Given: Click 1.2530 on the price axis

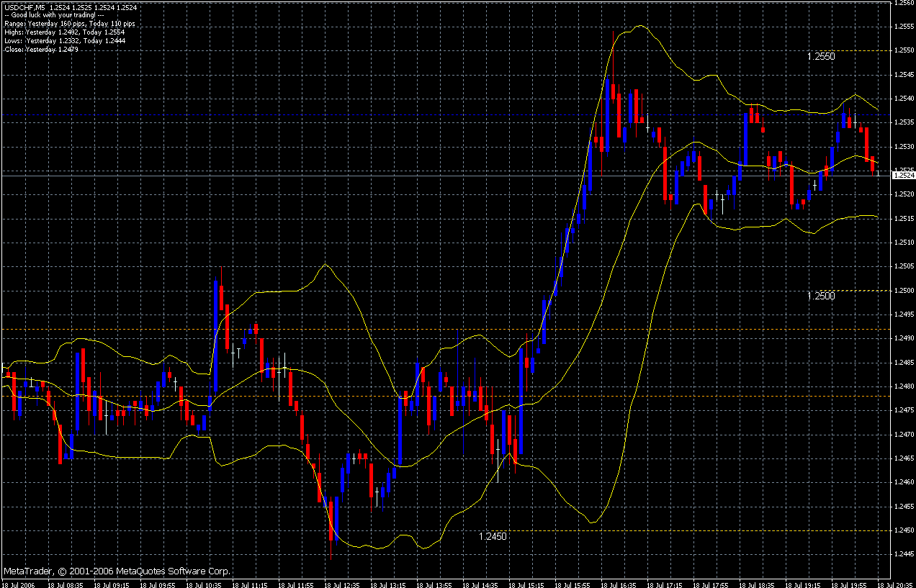Looking at the screenshot, I should [904, 146].
